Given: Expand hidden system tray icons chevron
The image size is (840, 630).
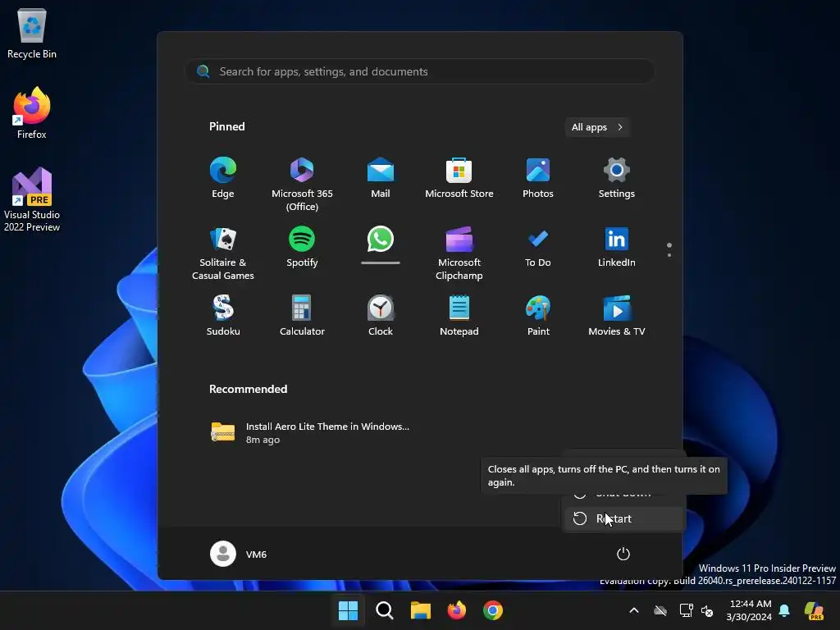Looking at the screenshot, I should click(x=634, y=610).
